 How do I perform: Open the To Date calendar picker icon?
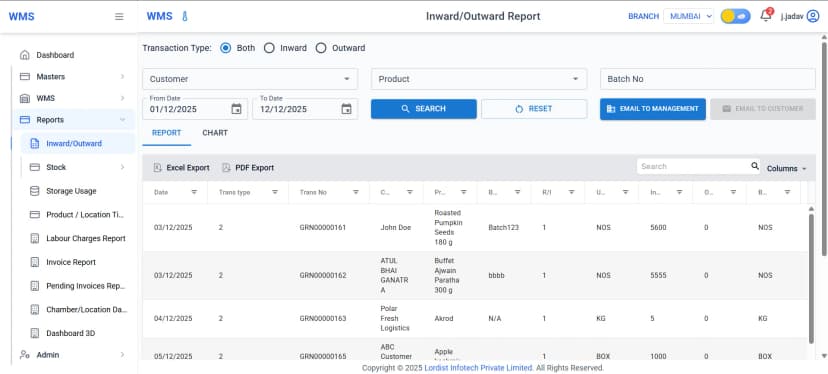click(346, 109)
